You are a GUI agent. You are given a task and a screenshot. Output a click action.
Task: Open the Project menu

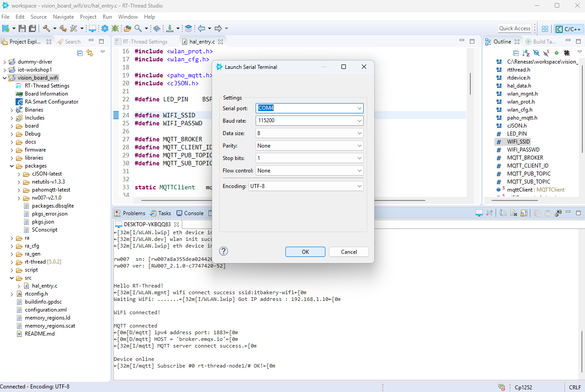point(88,16)
